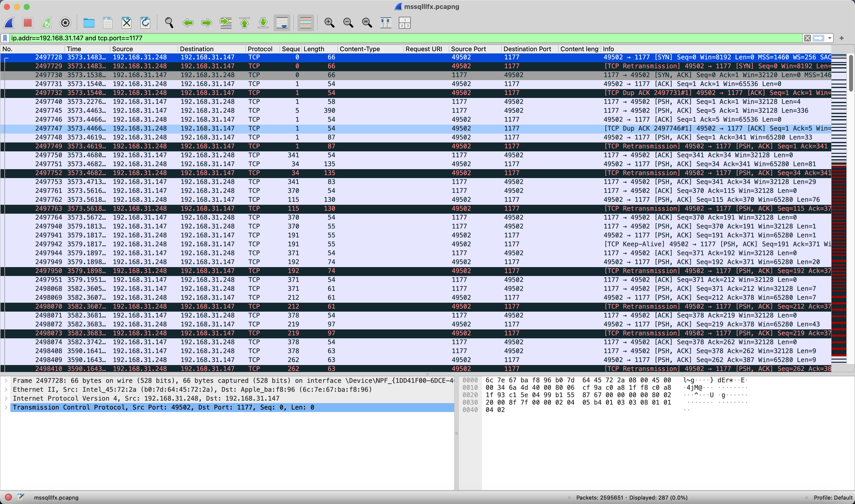Click the Profile: Default status entry
Viewport: 855px width, 504px height.
[833, 498]
